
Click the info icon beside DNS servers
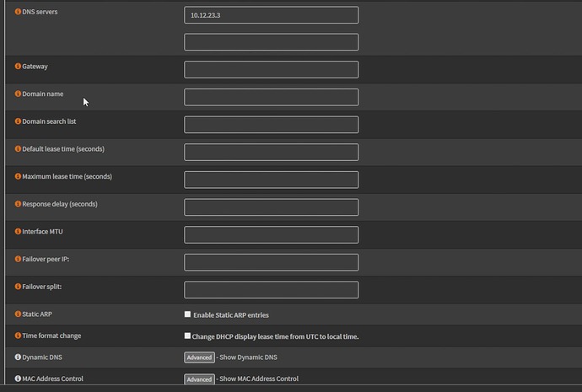tap(19, 13)
